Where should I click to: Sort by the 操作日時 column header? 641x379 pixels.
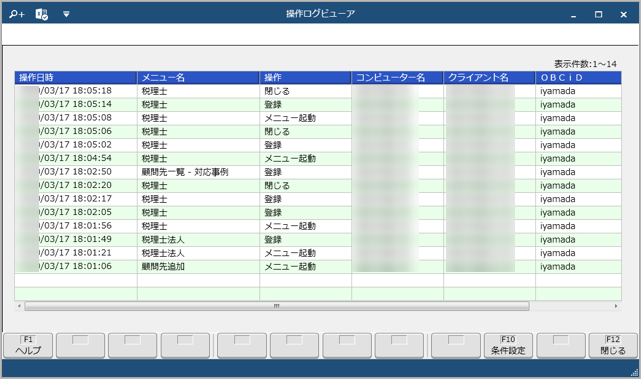(x=76, y=77)
